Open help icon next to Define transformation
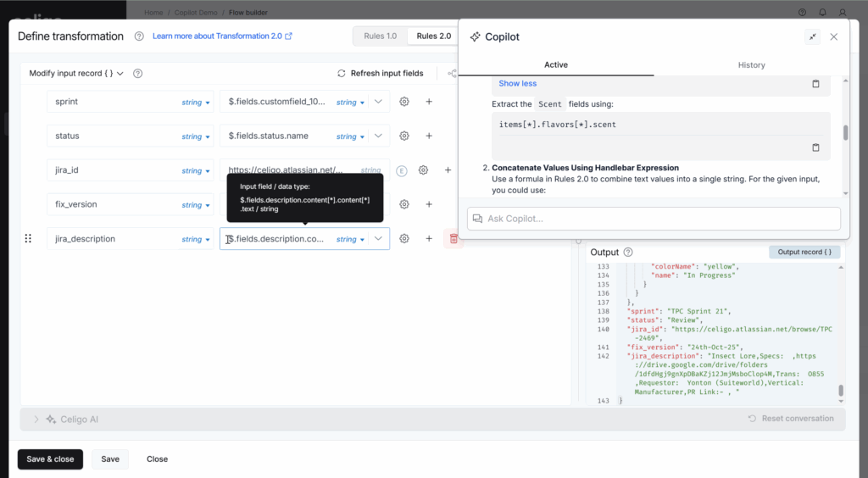868x478 pixels. pos(139,36)
